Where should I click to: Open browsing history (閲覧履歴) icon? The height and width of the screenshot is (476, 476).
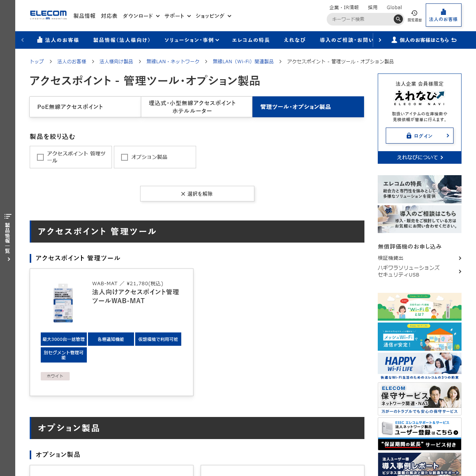point(414,16)
